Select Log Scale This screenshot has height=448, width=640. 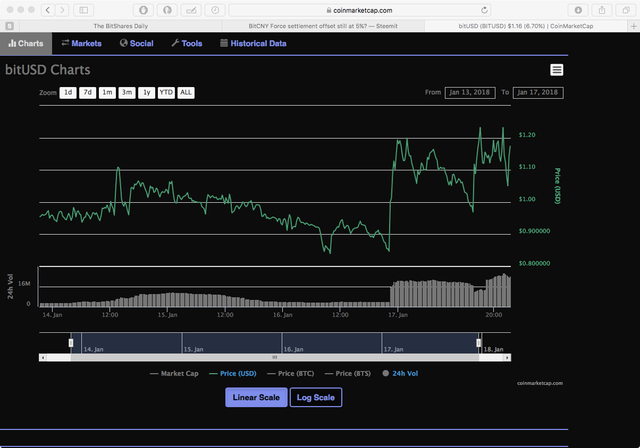pos(316,397)
